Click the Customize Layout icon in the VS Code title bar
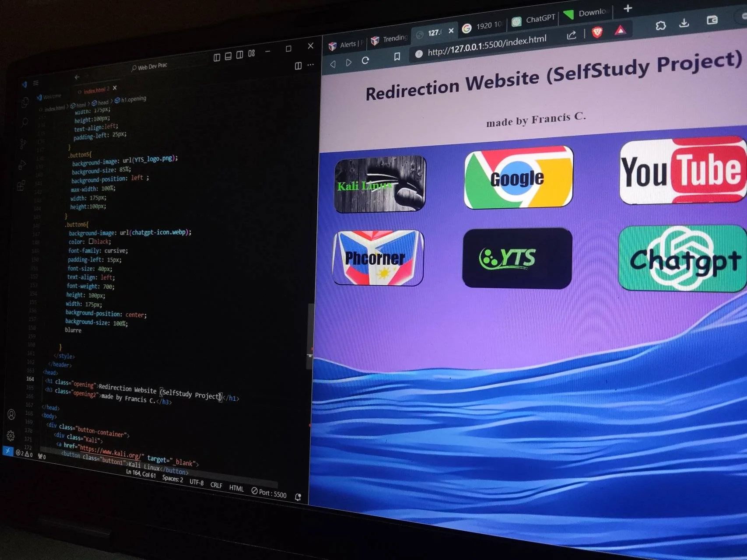The image size is (747, 560). point(251,53)
